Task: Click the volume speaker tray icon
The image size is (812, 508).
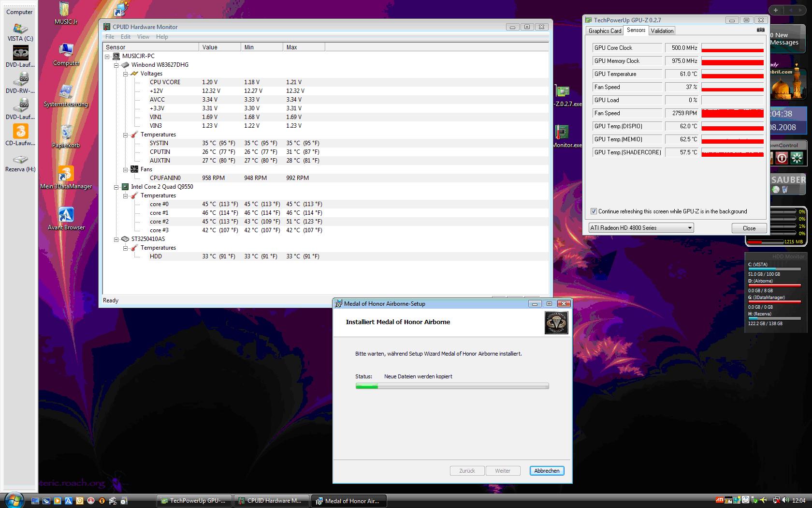Action: coord(785,500)
